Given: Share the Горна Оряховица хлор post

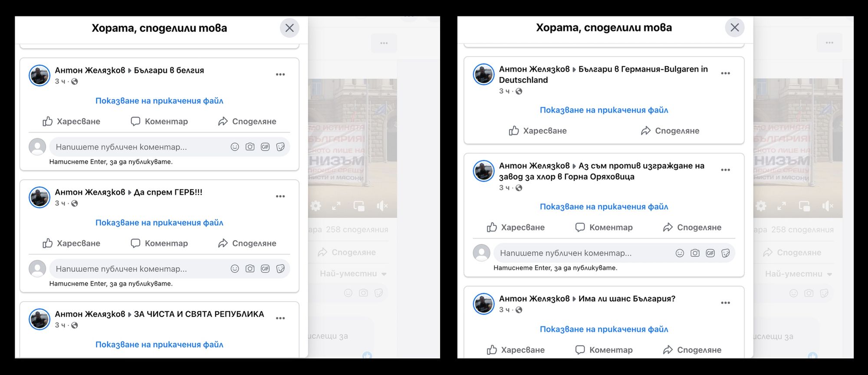Looking at the screenshot, I should click(x=692, y=227).
